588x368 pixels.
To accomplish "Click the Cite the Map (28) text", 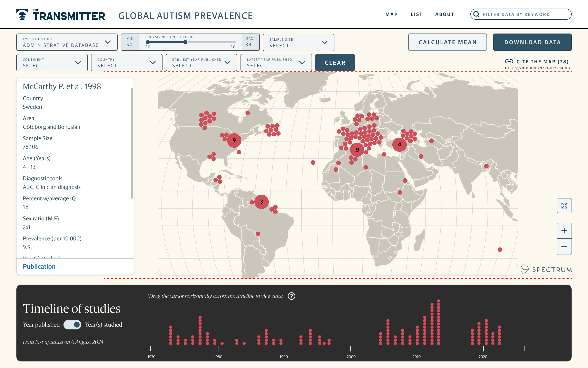I will [x=542, y=62].
